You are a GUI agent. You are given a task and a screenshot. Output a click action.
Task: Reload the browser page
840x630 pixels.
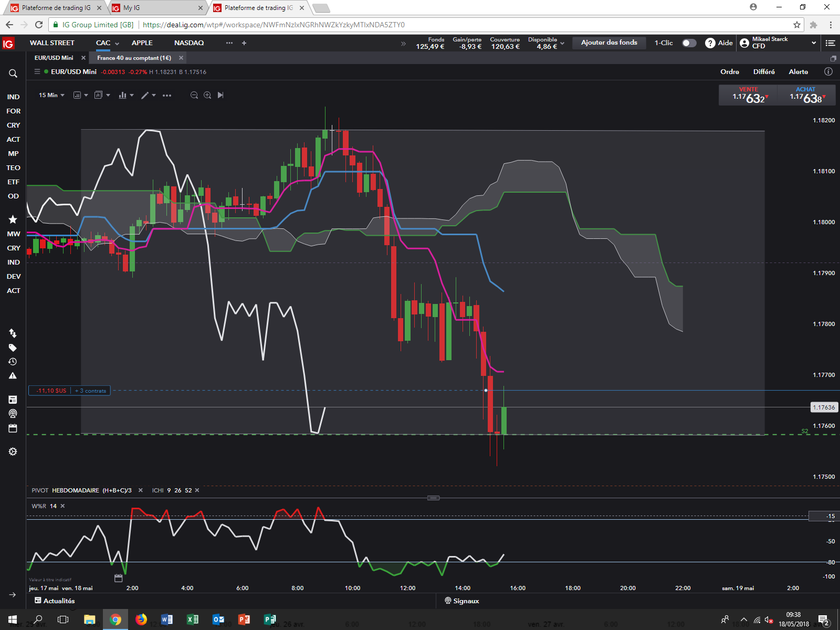point(39,25)
